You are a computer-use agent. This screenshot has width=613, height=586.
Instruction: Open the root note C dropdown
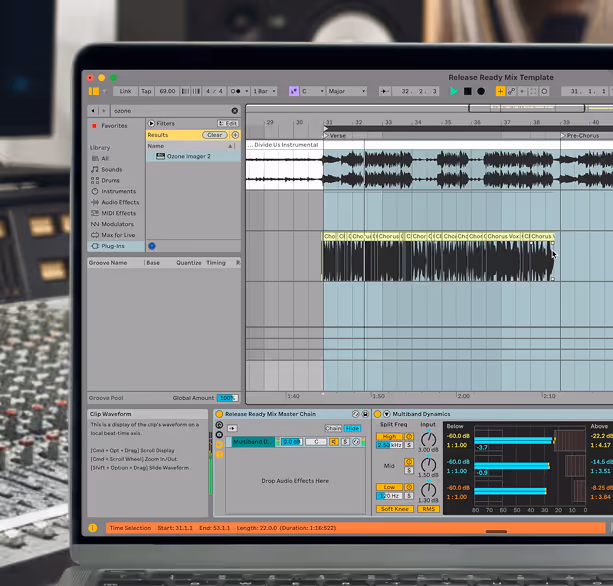(x=312, y=91)
